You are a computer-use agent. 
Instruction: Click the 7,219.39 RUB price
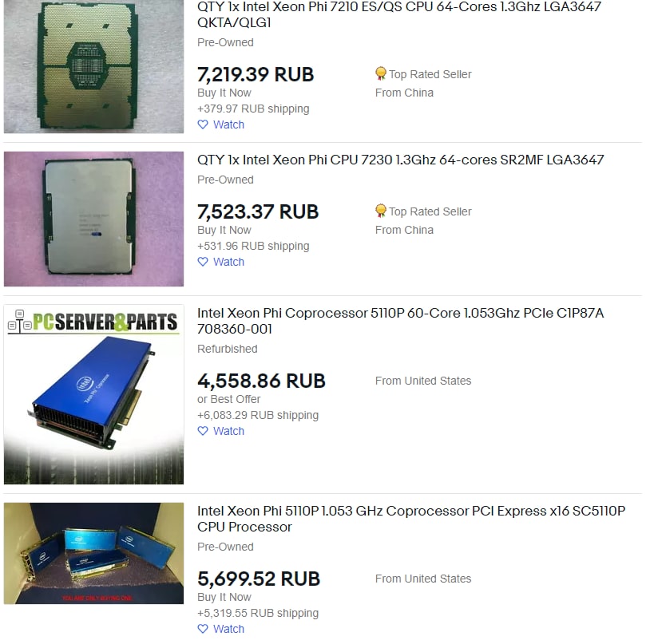click(x=256, y=74)
